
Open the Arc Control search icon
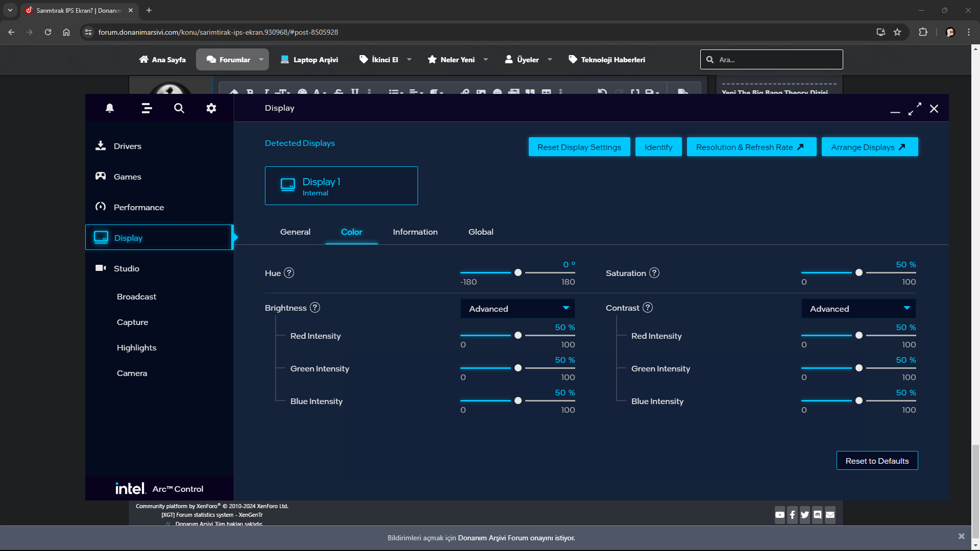coord(179,108)
